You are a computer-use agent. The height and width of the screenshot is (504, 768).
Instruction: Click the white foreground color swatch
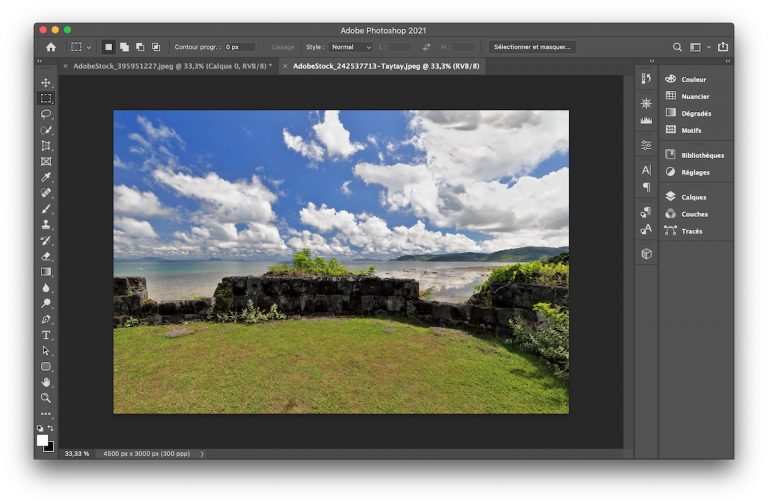[42, 440]
